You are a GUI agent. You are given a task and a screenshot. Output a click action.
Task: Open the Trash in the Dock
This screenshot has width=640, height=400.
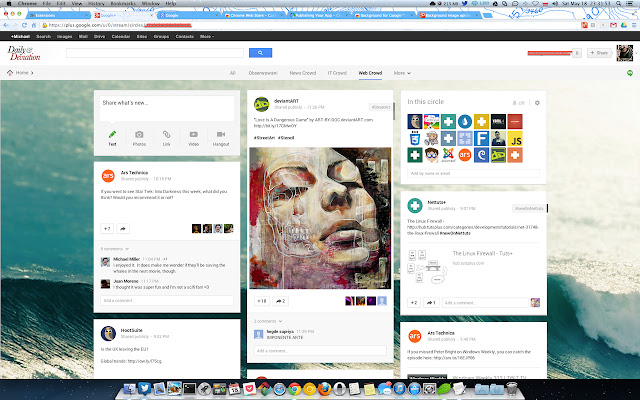[511, 389]
